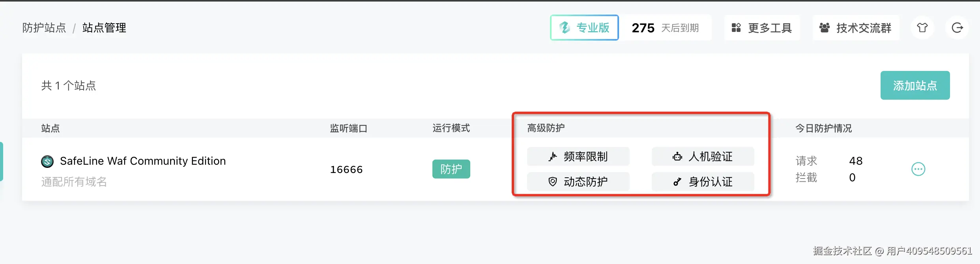Click 站点管理 breadcrumb item
This screenshot has width=980, height=264.
click(104, 28)
